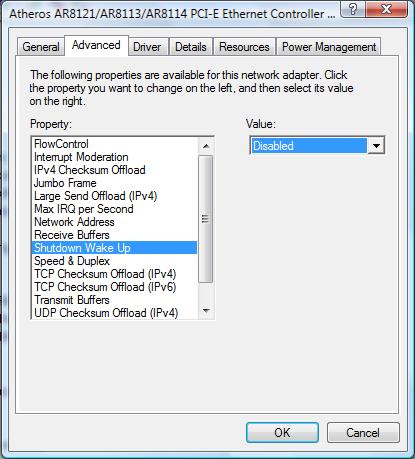Open the Power Management tab
Image resolution: width=415 pixels, height=459 pixels.
(x=329, y=47)
